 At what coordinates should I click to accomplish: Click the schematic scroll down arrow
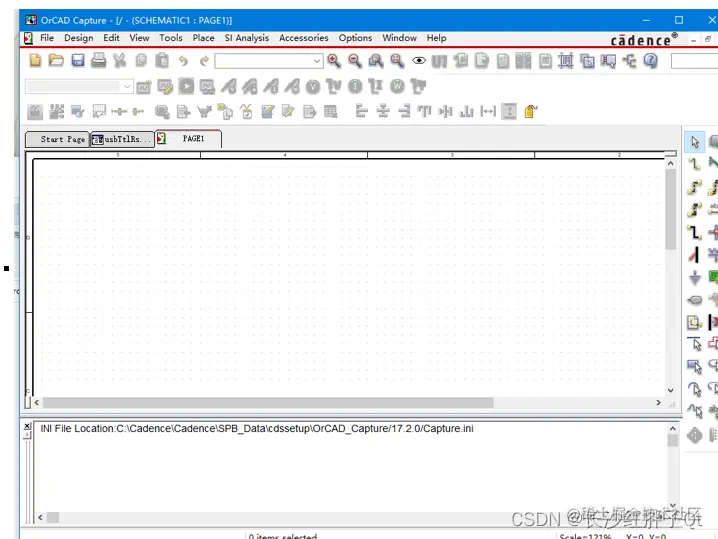[x=670, y=391]
